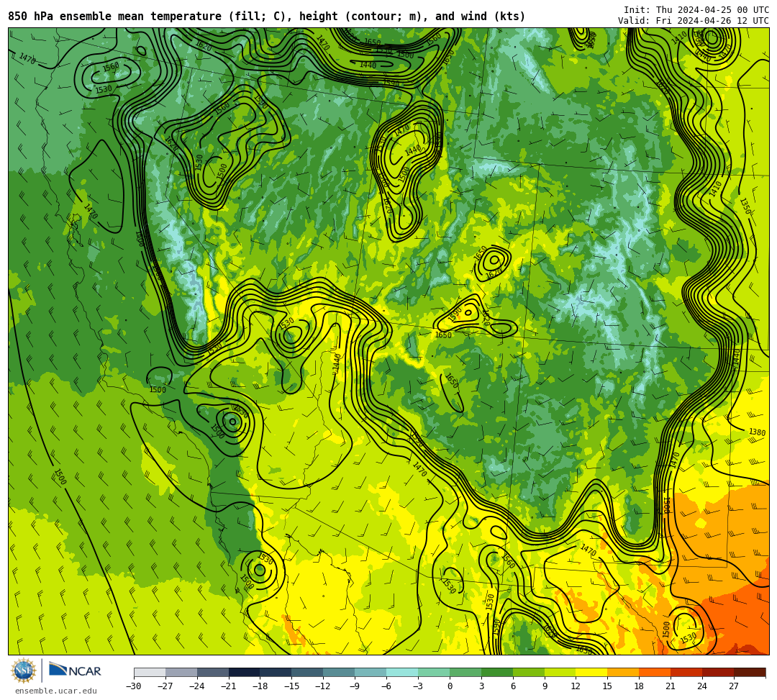Click the light cyan swatch between -6 and -3
Viewport: 777px width, 700px height.
pos(402,672)
